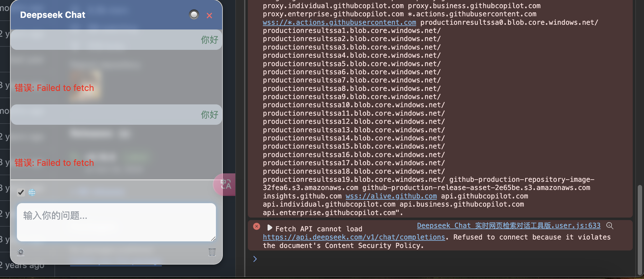
Task: Close the Deepseek Chat panel with red X
Action: coord(209,15)
